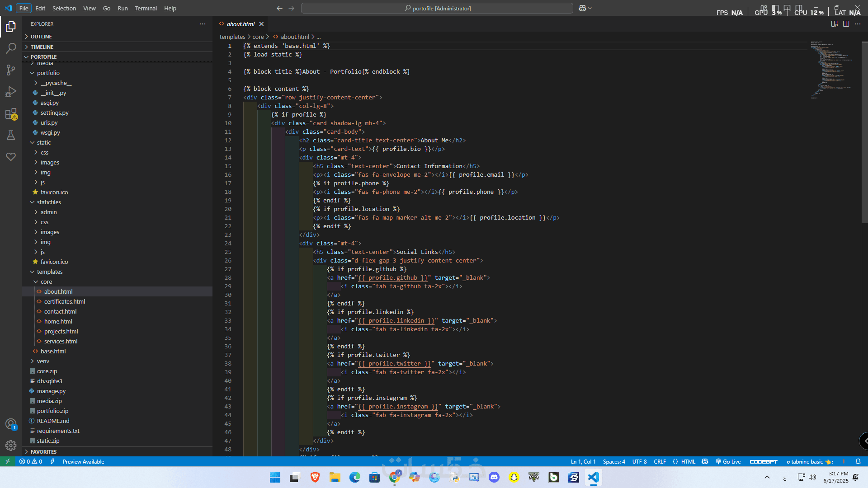Open the notifications bell in status bar

coord(858,462)
